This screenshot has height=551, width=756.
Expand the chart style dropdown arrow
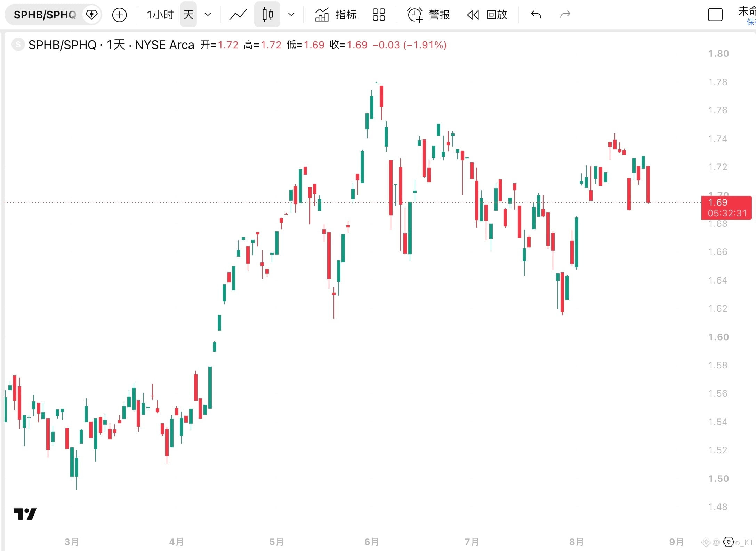click(291, 15)
